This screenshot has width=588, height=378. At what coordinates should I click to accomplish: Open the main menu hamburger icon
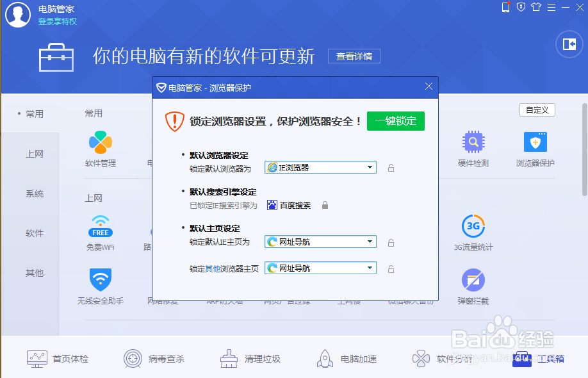[551, 7]
